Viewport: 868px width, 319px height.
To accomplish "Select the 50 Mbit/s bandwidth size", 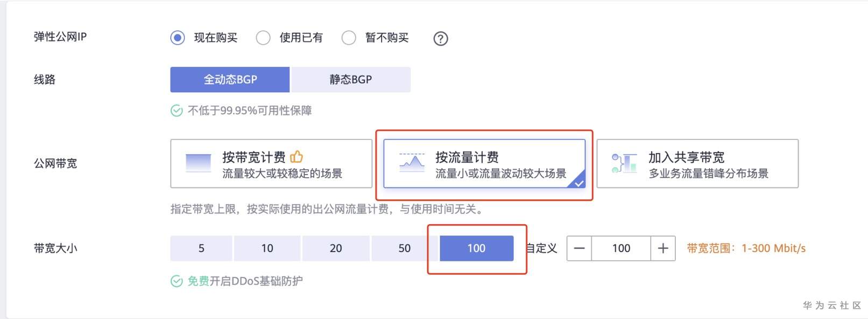I will pyautogui.click(x=405, y=248).
